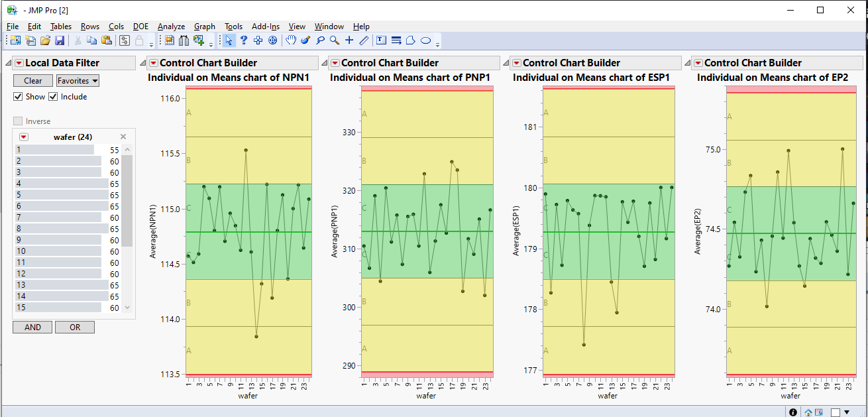868x417 pixels.
Task: Select the Brush tool
Action: [x=305, y=40]
